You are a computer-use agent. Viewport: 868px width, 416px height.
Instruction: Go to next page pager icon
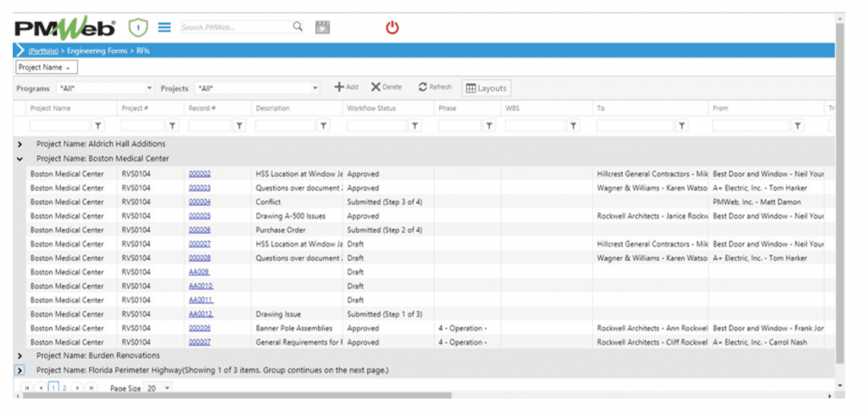click(x=77, y=388)
